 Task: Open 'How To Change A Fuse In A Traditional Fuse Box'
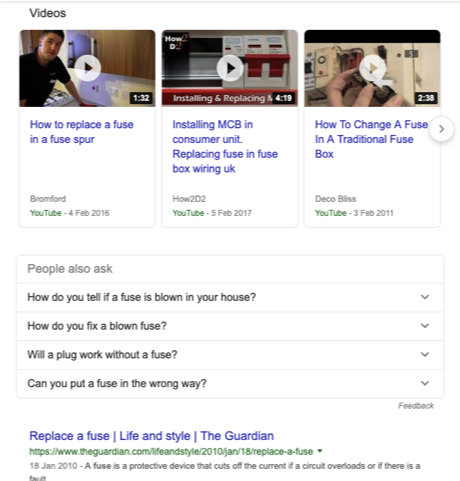point(371,139)
